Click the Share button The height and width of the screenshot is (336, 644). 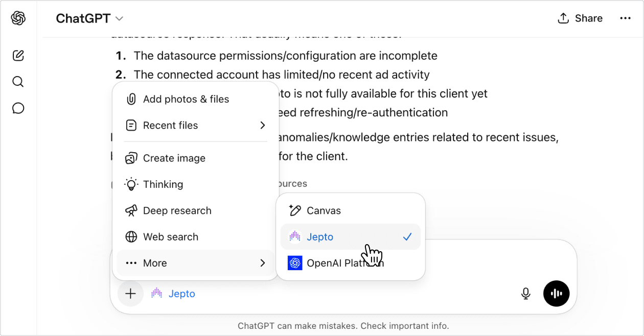(580, 18)
